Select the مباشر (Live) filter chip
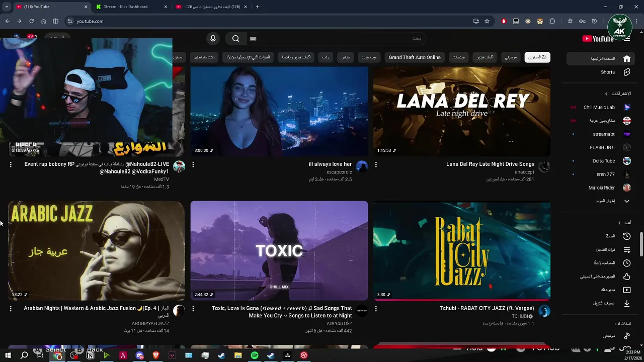Image resolution: width=644 pixels, height=362 pixels. [x=346, y=57]
